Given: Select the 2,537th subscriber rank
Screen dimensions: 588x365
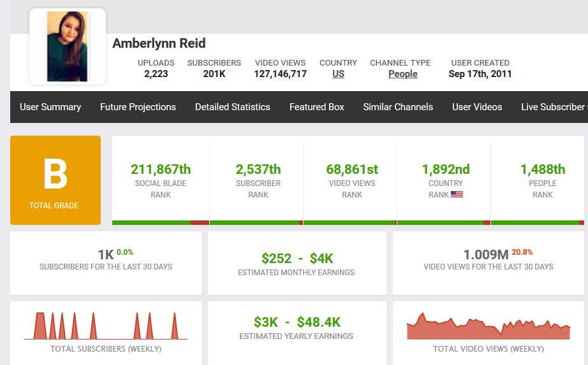Looking at the screenshot, I should [258, 169].
